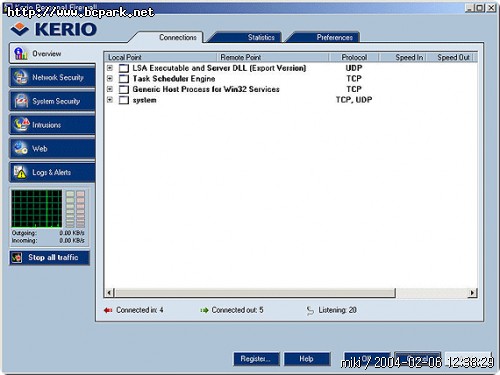Open the Network Security section
Viewport: 500px width, 375px height.
(x=53, y=77)
